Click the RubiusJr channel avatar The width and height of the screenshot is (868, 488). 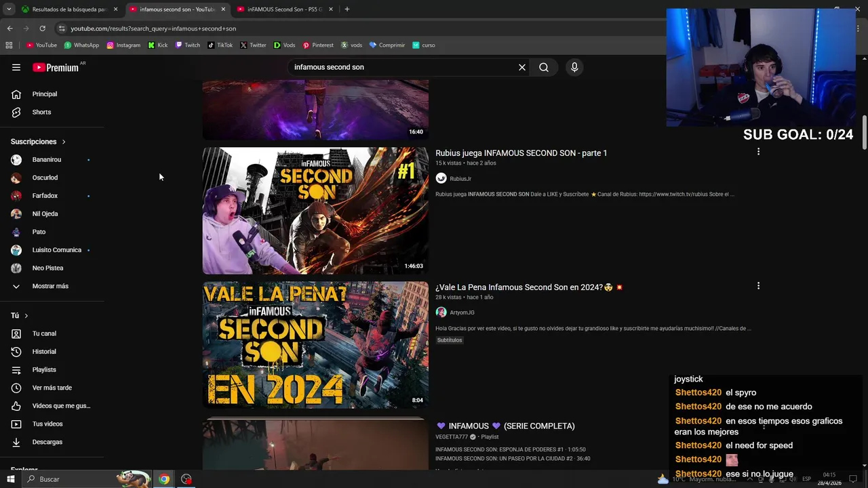click(441, 178)
